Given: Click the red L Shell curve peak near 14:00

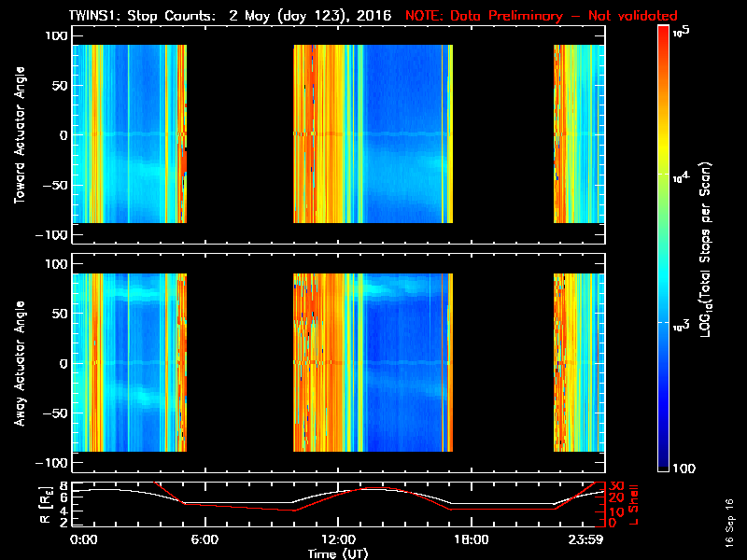Looking at the screenshot, I should click(x=376, y=487).
